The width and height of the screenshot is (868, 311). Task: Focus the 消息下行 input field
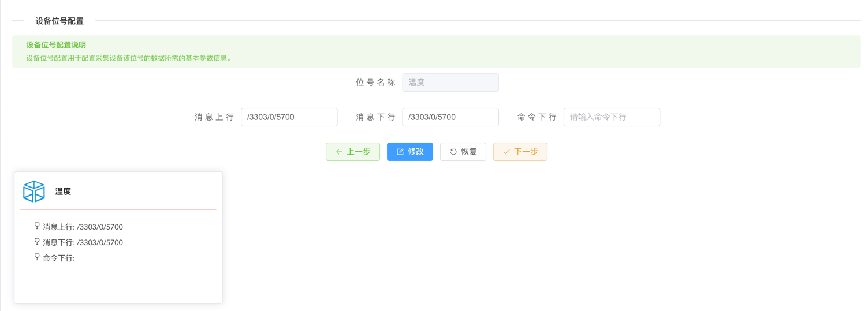[x=450, y=117]
